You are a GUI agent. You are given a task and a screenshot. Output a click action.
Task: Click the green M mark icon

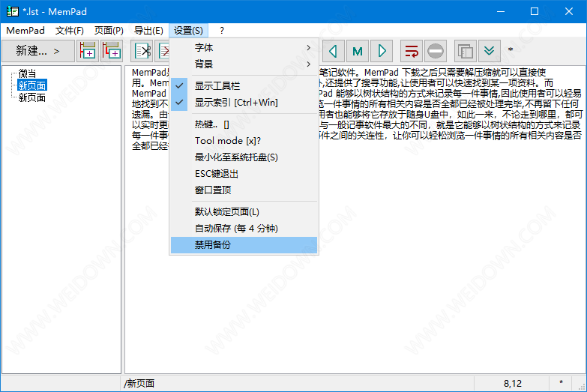click(x=358, y=50)
